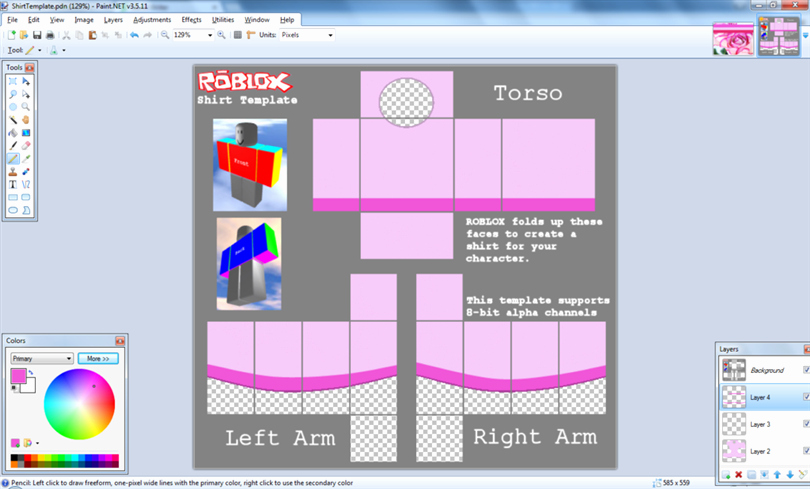
Task: Select the Move Selected Pixels tool
Action: (x=26, y=81)
